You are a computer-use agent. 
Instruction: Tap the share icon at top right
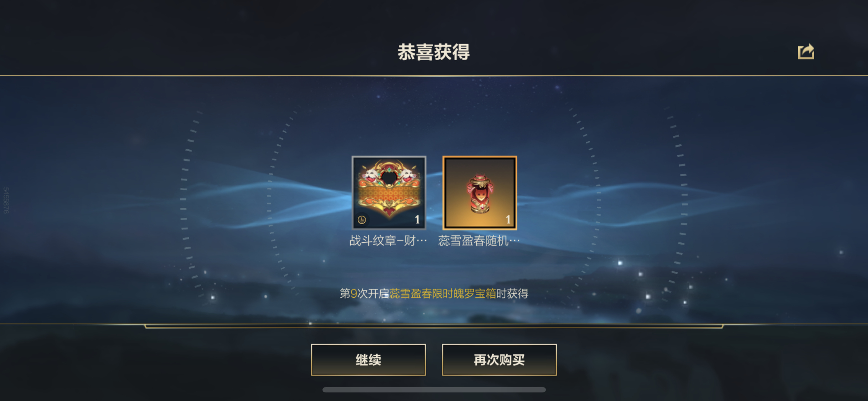[806, 52]
